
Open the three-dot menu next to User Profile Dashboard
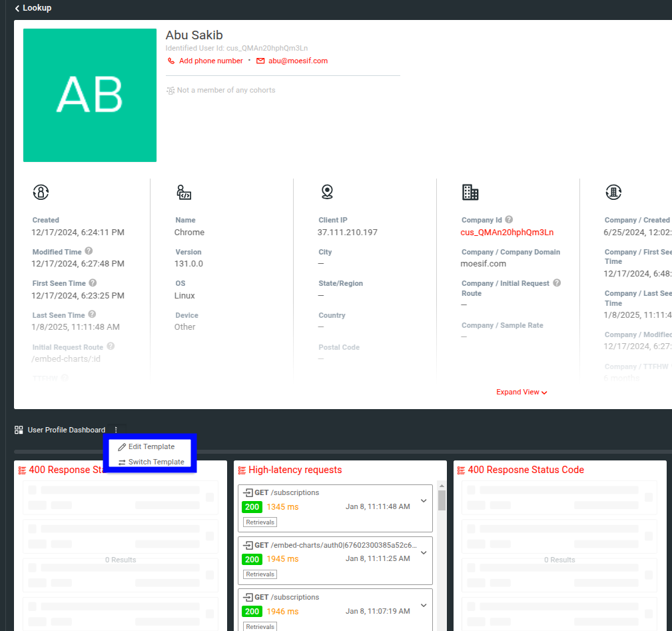117,429
